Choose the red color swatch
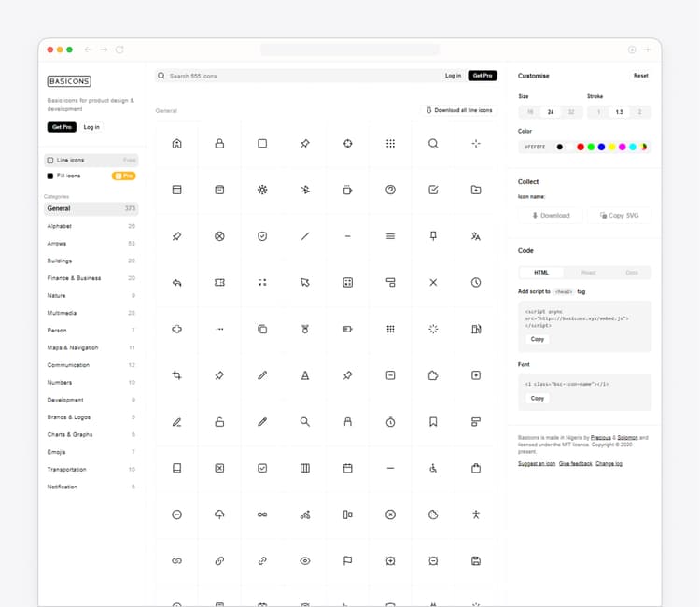 [581, 147]
